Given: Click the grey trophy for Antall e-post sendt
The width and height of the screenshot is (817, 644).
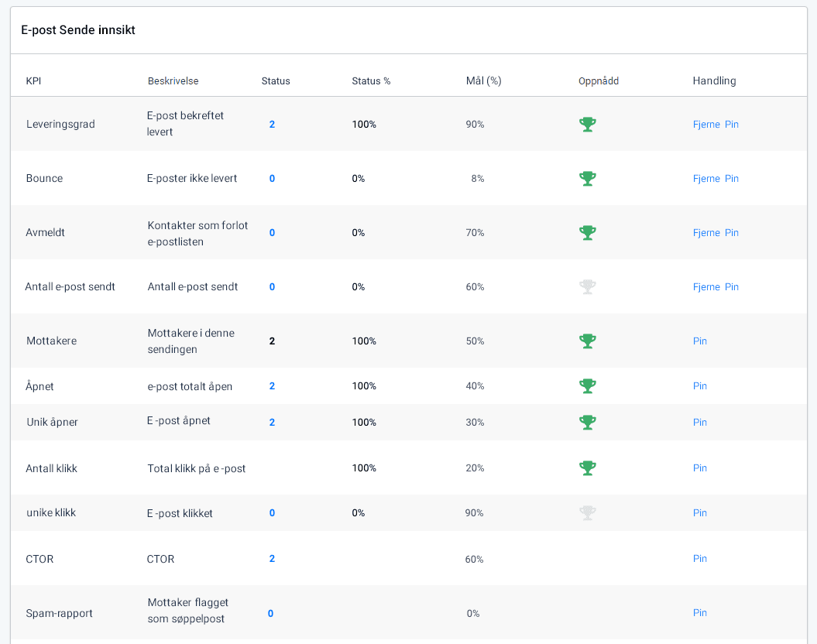Looking at the screenshot, I should (x=588, y=287).
